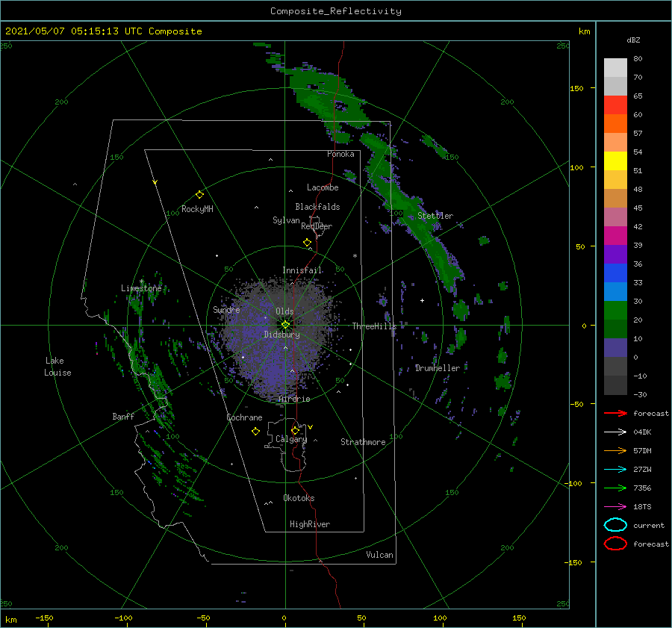Click the HighRiver label

point(310,524)
